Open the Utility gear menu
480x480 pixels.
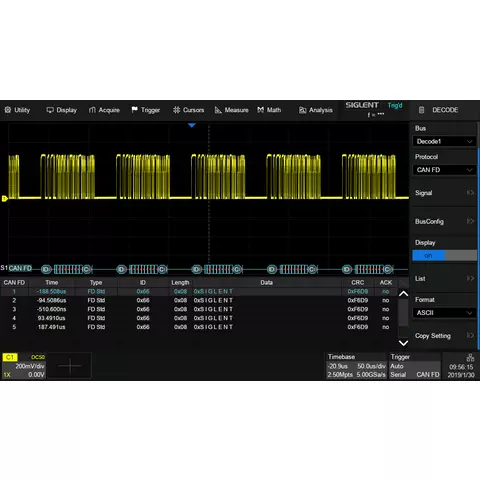click(8, 110)
